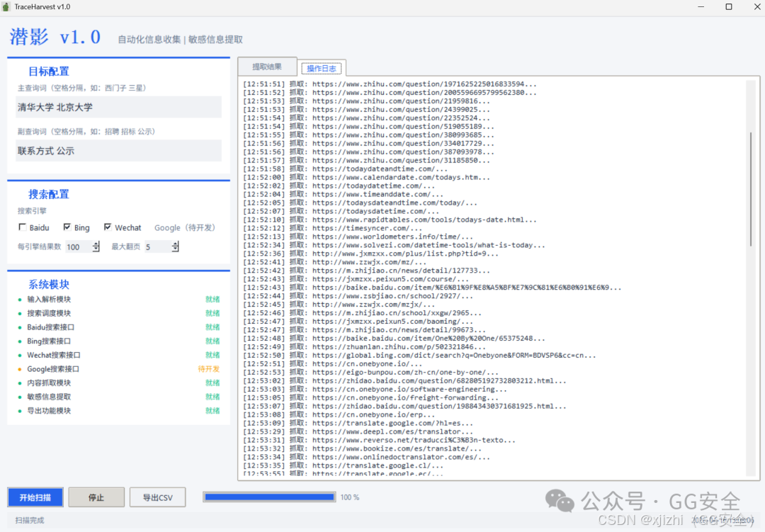This screenshot has height=532, width=765.
Task: Click the orange 待开发 status of Google搜索接口
Action: pos(208,369)
